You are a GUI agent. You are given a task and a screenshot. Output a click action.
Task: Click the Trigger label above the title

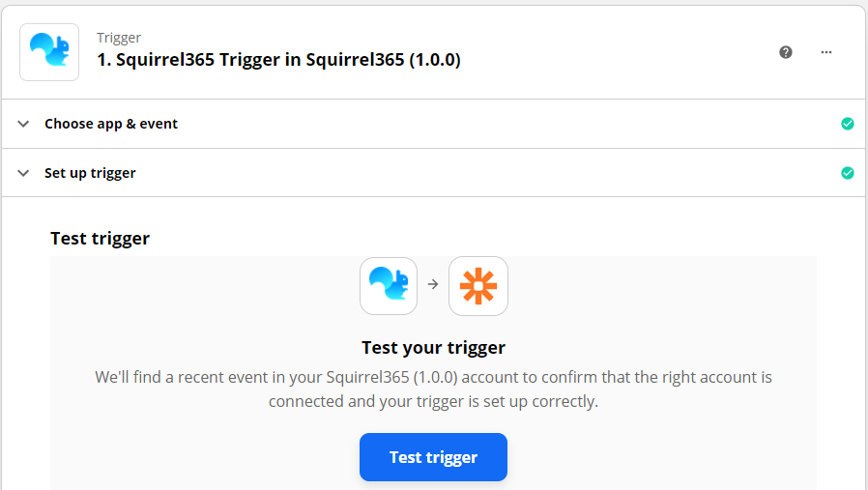pos(119,38)
